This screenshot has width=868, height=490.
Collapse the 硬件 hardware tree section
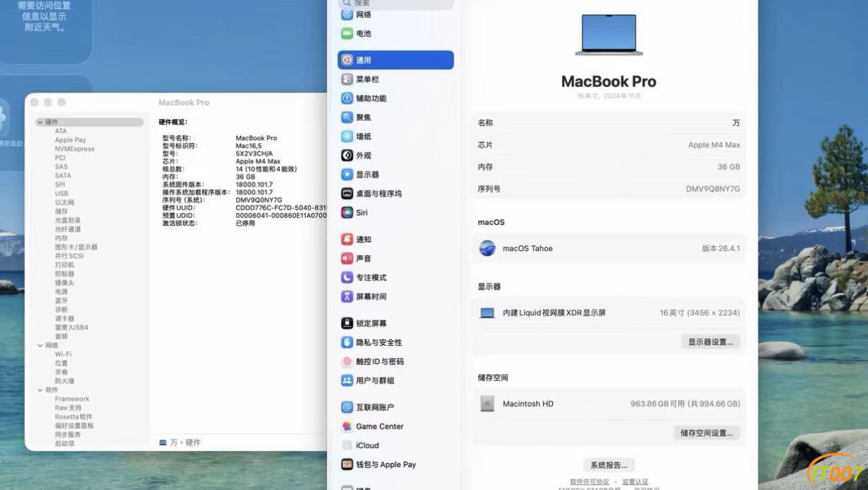tap(40, 122)
